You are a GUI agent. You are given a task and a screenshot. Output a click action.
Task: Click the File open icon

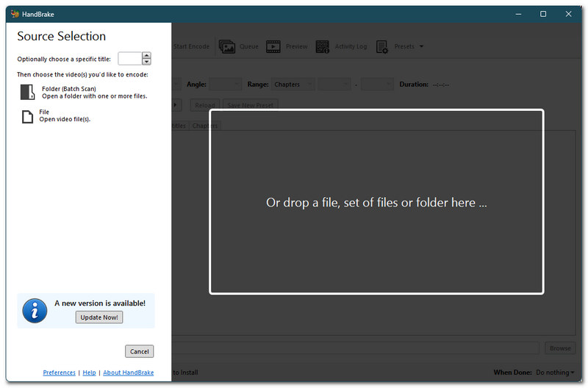(x=27, y=117)
